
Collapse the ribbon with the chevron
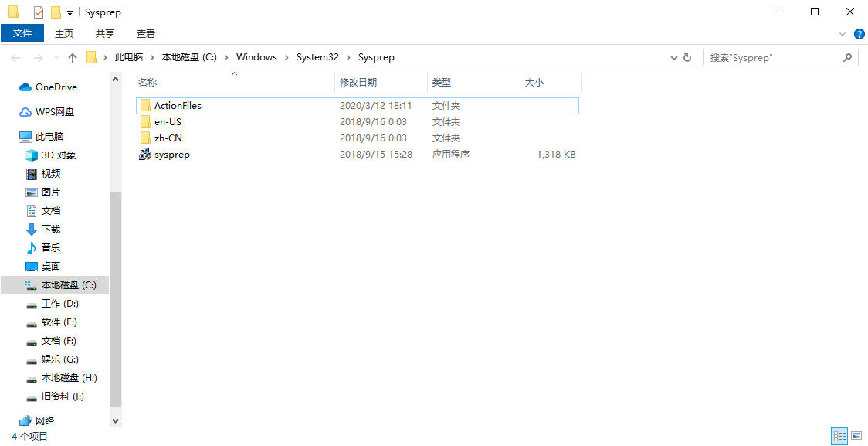(x=842, y=33)
